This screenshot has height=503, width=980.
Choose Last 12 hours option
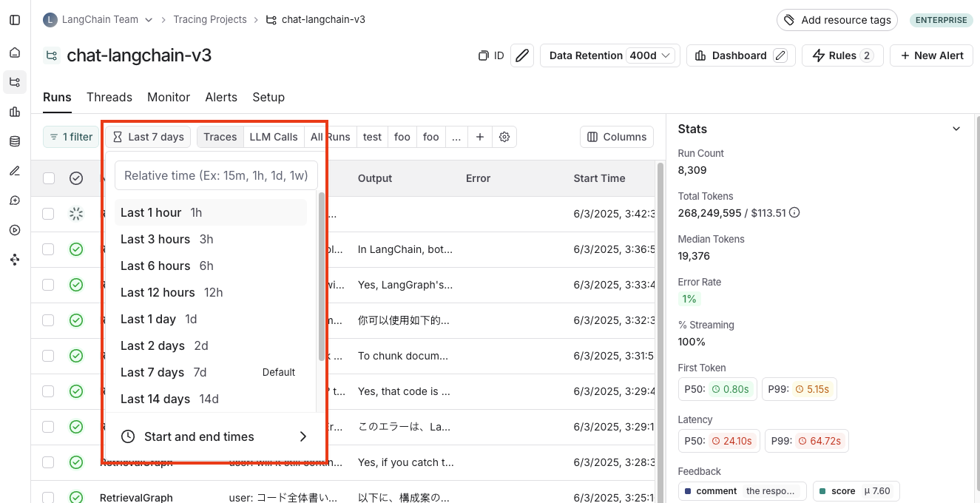pyautogui.click(x=210, y=292)
